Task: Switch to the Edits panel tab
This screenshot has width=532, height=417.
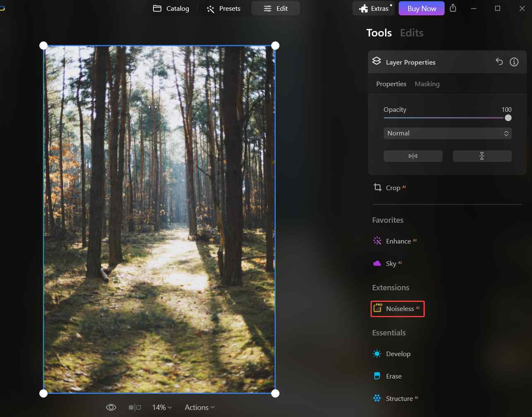Action: pos(412,33)
